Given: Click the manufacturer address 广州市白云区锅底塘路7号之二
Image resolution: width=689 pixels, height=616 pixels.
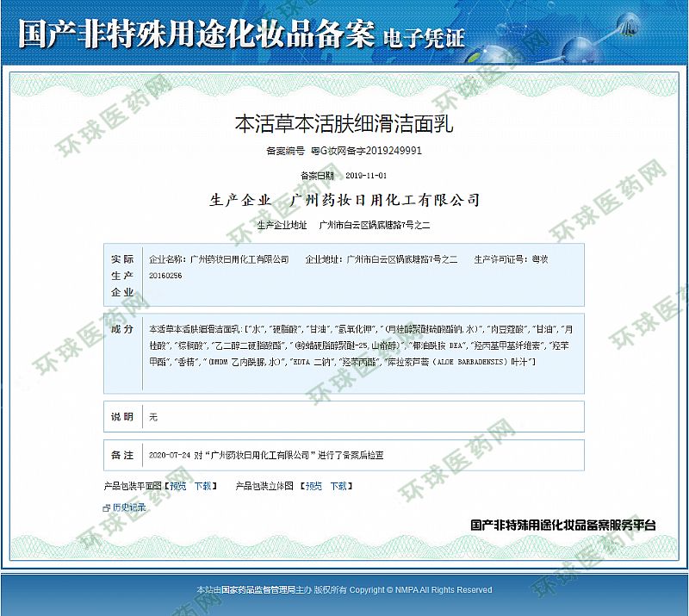Looking at the screenshot, I should tap(379, 225).
